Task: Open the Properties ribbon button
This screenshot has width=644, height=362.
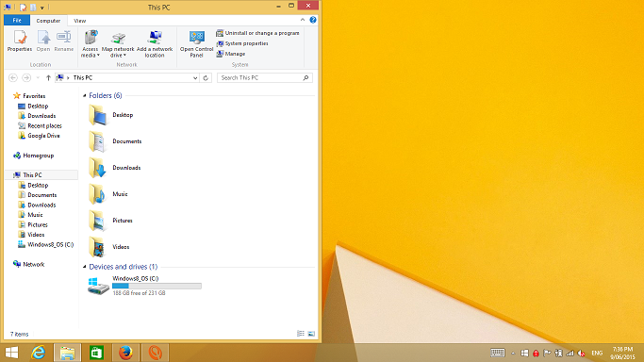Action: [20, 41]
